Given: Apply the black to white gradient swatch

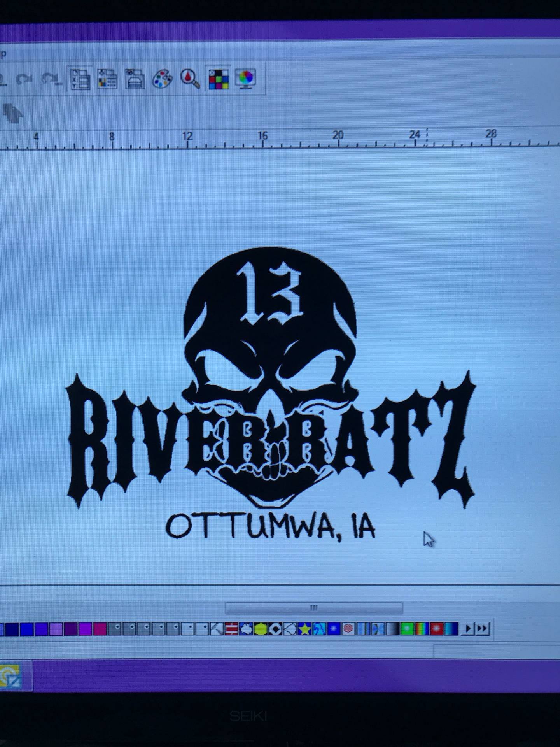Looking at the screenshot, I should [392, 629].
